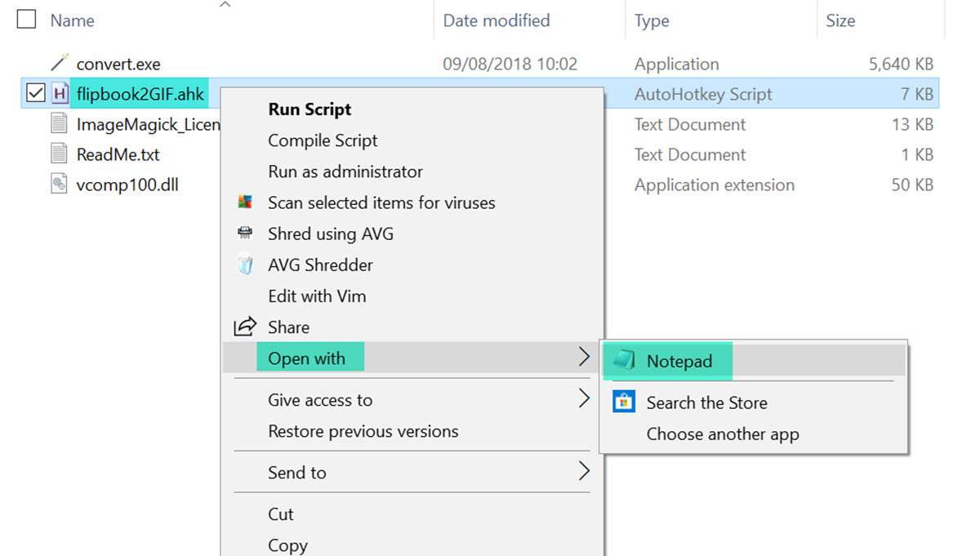Click the ReadMe.txt document icon
The width and height of the screenshot is (980, 556).
[59, 154]
